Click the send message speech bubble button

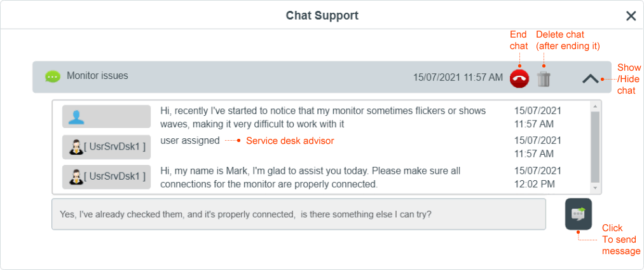(579, 214)
